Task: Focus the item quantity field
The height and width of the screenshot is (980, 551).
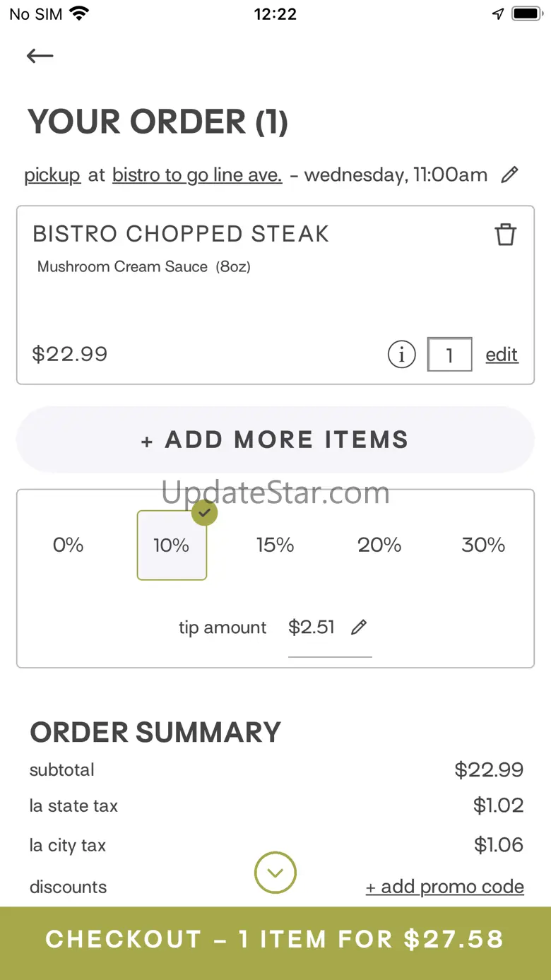Action: [449, 355]
